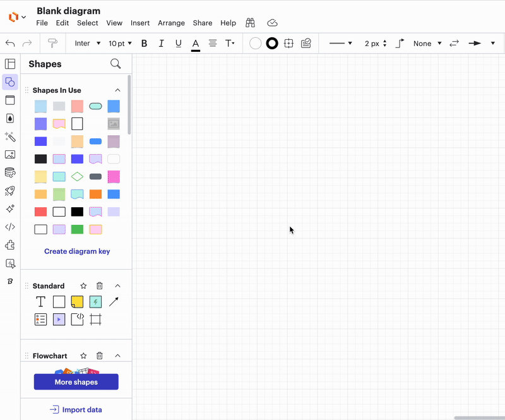Open the Select menu
Image resolution: width=505 pixels, height=420 pixels.
tap(87, 23)
